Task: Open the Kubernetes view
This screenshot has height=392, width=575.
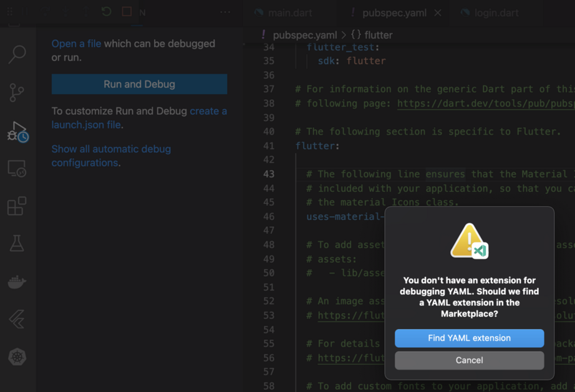Action: [17, 357]
